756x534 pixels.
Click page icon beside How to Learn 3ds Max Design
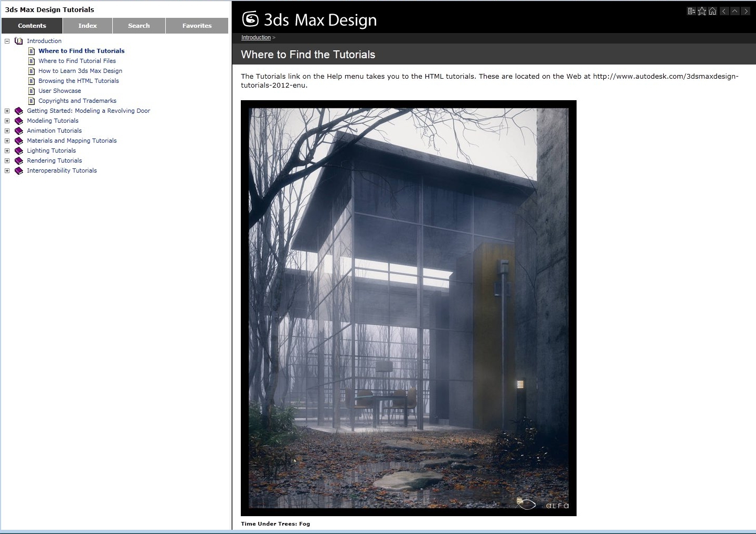[x=31, y=71]
